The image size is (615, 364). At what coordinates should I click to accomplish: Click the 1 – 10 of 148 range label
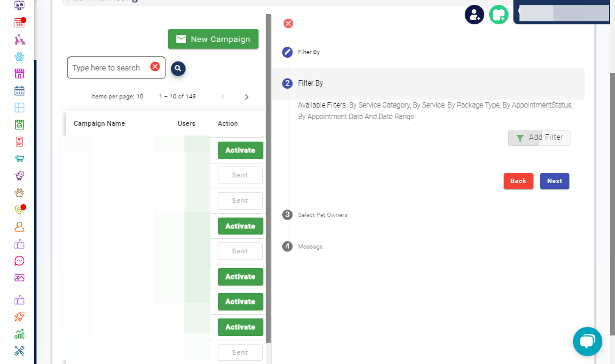(177, 97)
